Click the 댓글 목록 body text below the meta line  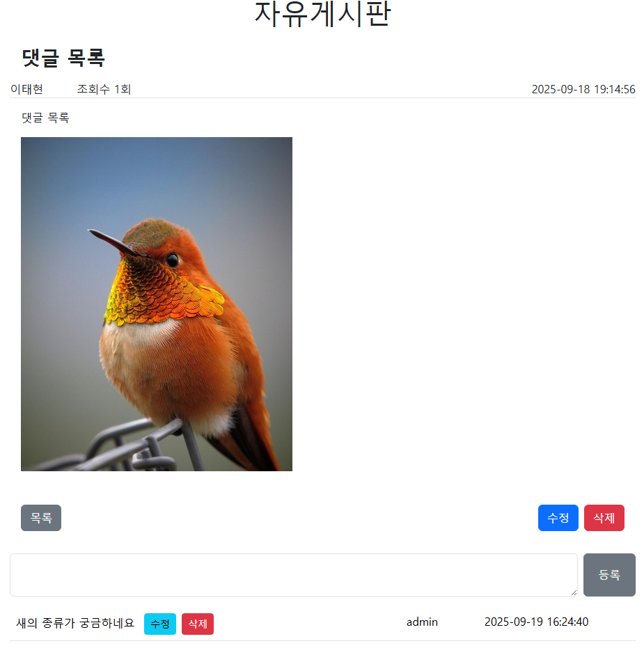45,118
